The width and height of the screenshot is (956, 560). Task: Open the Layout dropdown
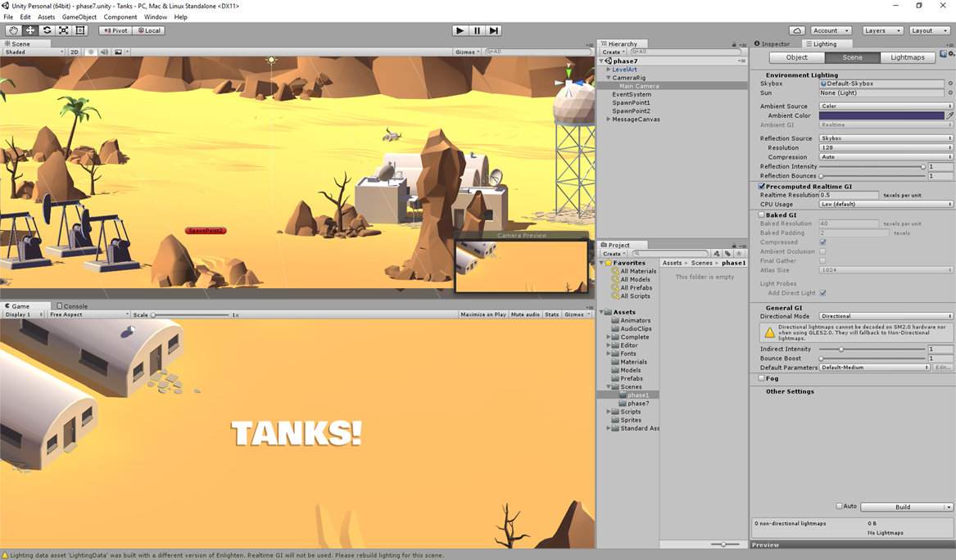pos(929,30)
